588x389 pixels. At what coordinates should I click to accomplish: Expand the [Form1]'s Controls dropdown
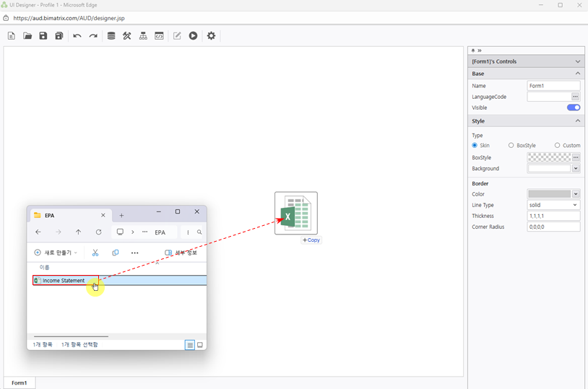pyautogui.click(x=577, y=62)
